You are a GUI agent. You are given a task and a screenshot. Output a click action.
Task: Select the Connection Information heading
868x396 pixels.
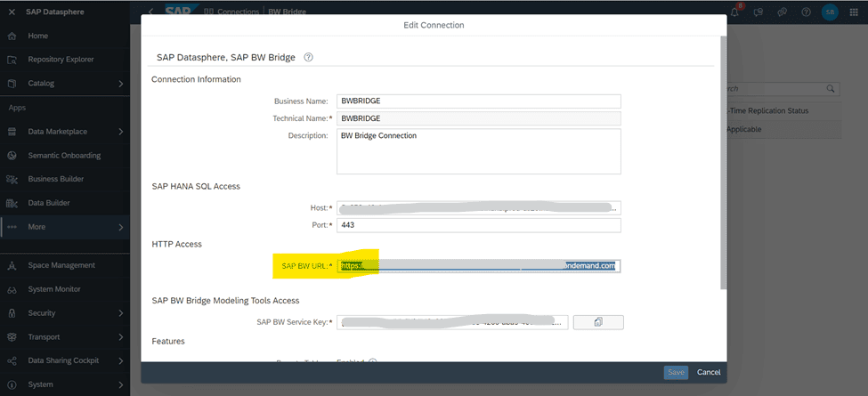196,79
